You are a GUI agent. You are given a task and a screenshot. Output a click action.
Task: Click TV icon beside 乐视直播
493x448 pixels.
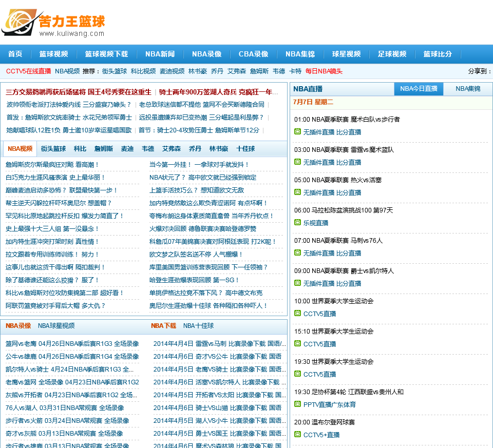point(297,222)
